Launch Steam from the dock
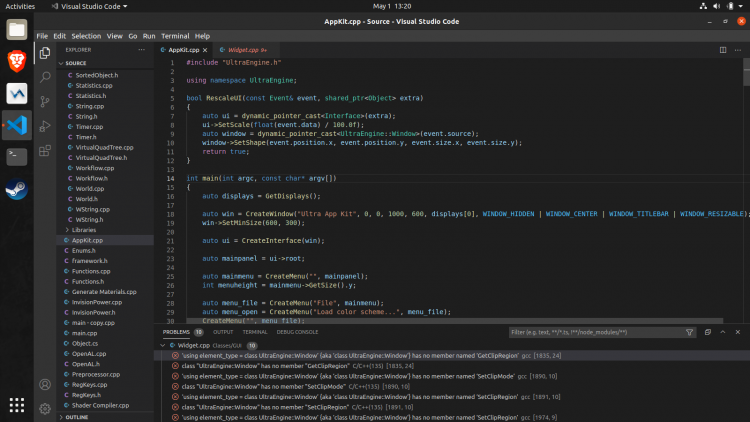This screenshot has height=422, width=750. tap(17, 189)
